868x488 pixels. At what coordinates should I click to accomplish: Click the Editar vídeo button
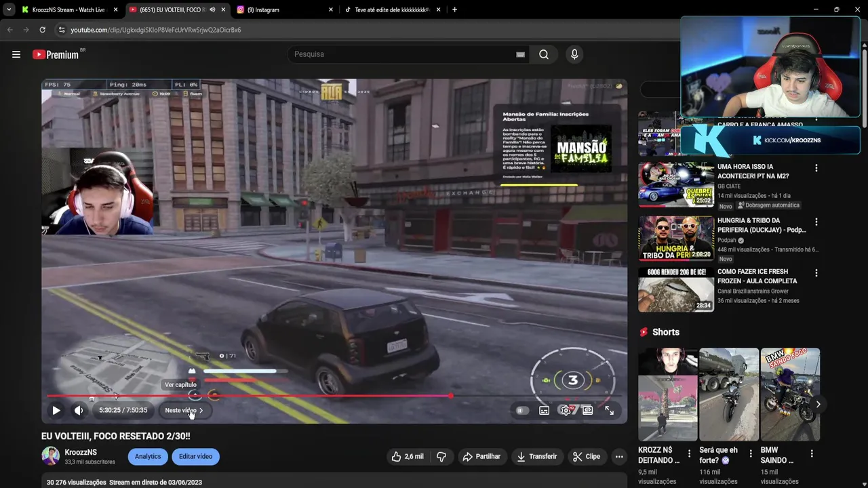point(195,456)
